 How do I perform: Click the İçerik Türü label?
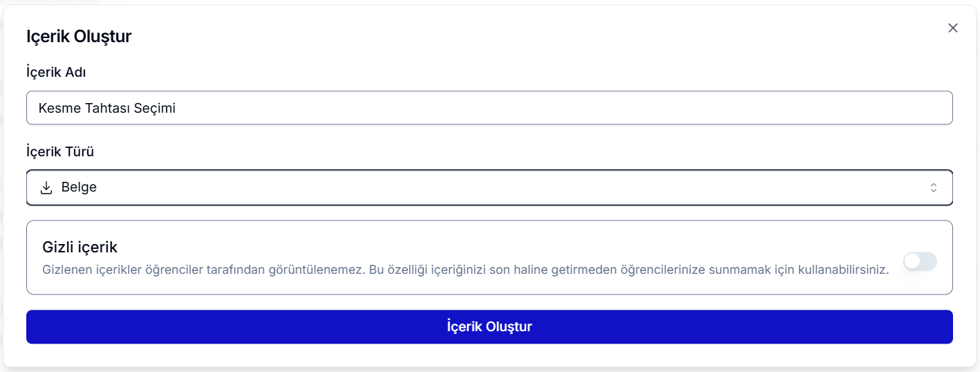pyautogui.click(x=60, y=151)
